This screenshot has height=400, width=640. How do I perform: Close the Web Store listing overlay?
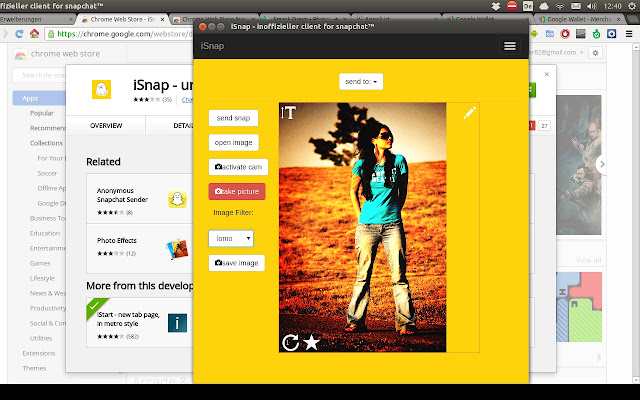tap(547, 74)
